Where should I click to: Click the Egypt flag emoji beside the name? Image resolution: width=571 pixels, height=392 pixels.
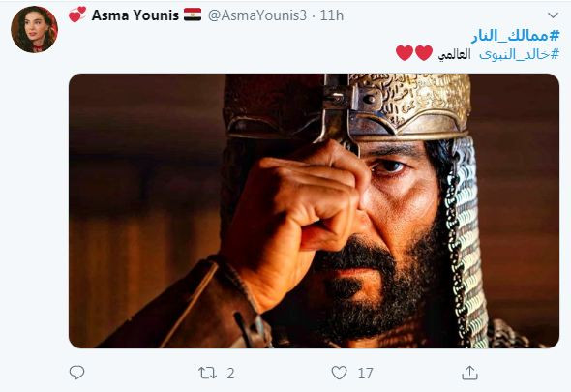tap(193, 15)
